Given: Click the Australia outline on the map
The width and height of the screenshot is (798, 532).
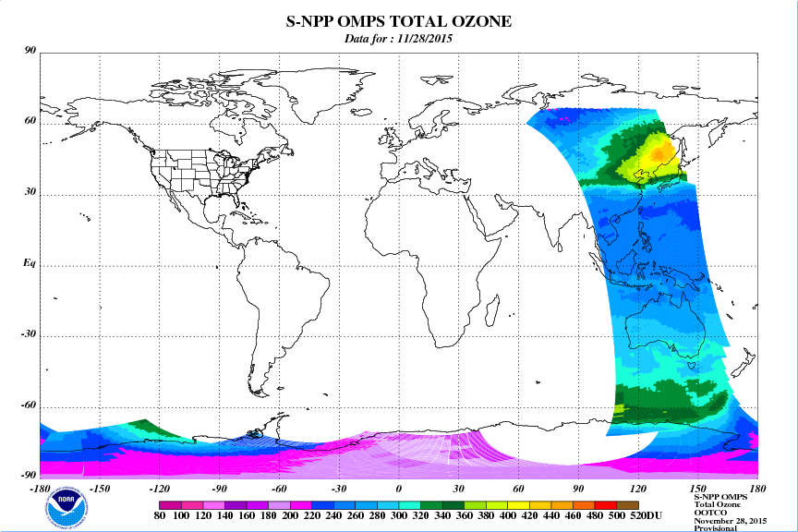Looking at the screenshot, I should (x=666, y=325).
